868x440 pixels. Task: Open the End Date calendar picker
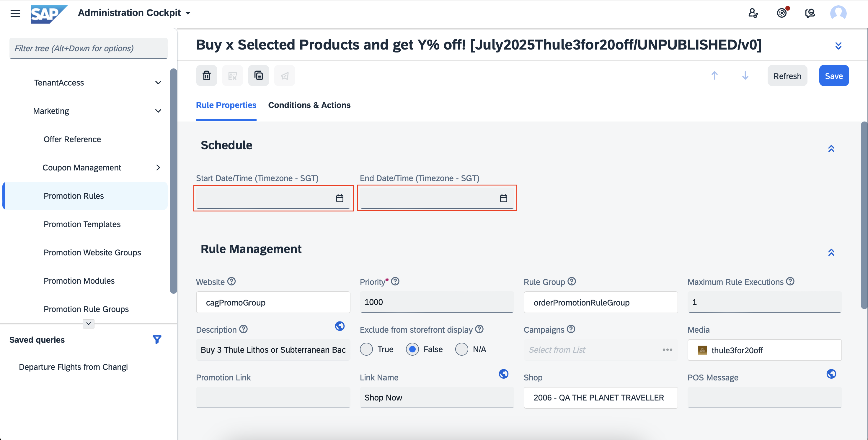click(503, 198)
